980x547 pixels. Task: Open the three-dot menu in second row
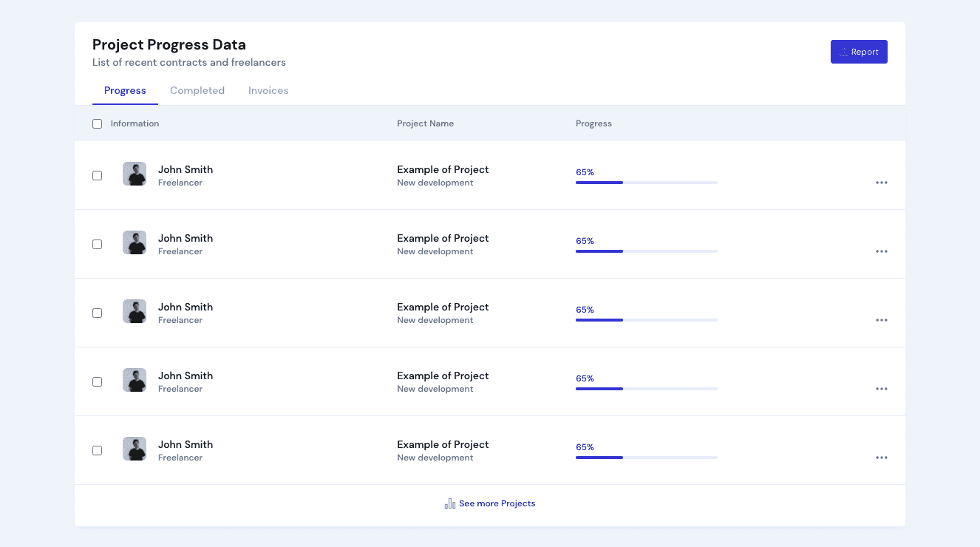pyautogui.click(x=881, y=251)
